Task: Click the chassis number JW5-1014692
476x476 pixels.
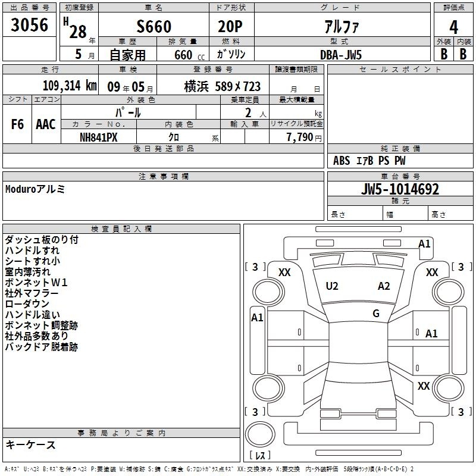Action: click(x=400, y=189)
